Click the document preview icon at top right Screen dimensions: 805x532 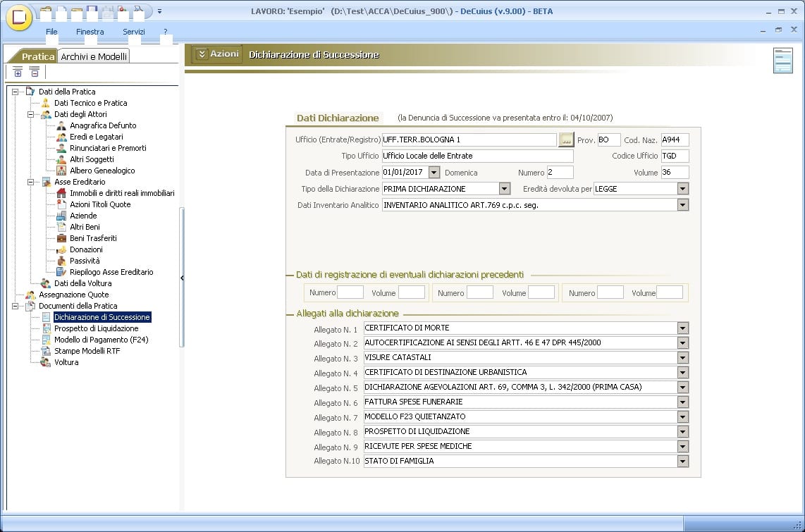point(783,61)
